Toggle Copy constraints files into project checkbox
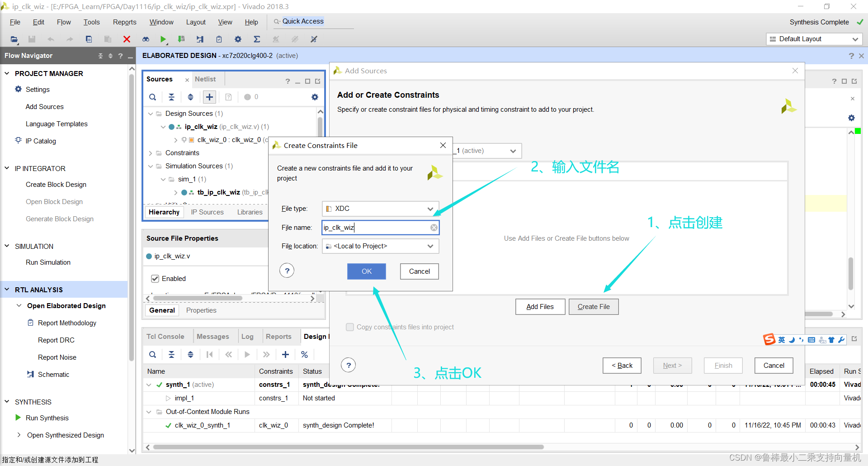 tap(350, 327)
